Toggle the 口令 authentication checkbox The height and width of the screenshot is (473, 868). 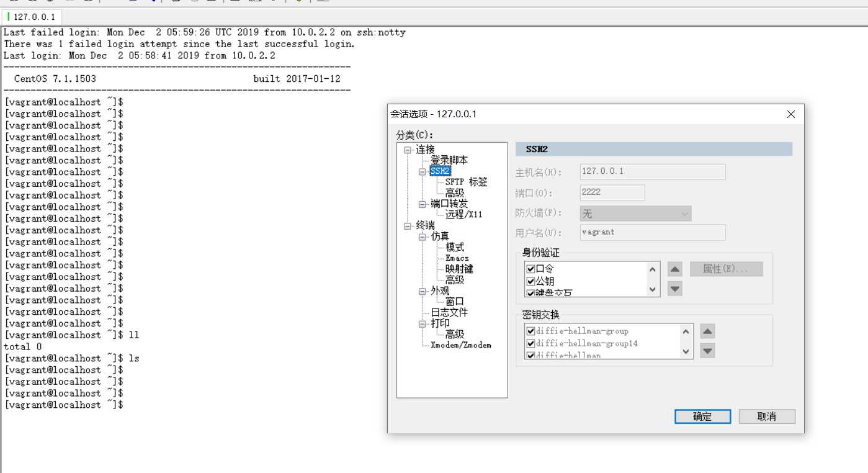(530, 269)
